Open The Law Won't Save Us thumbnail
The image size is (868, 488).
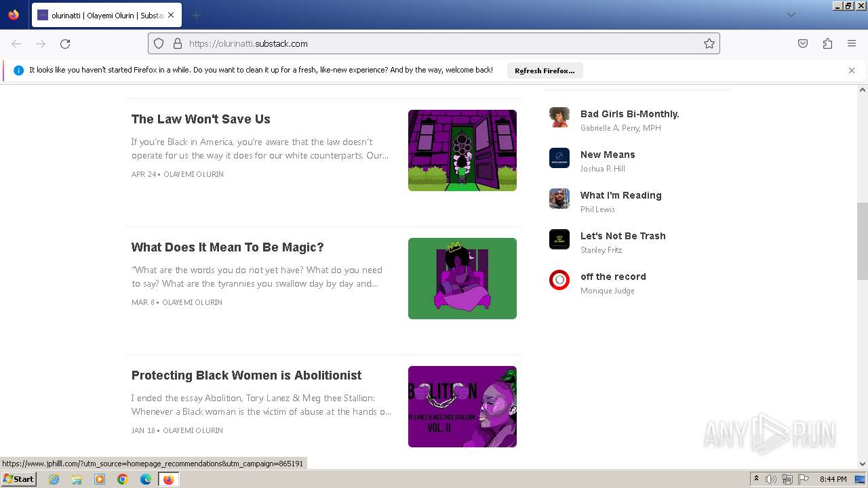click(x=462, y=150)
